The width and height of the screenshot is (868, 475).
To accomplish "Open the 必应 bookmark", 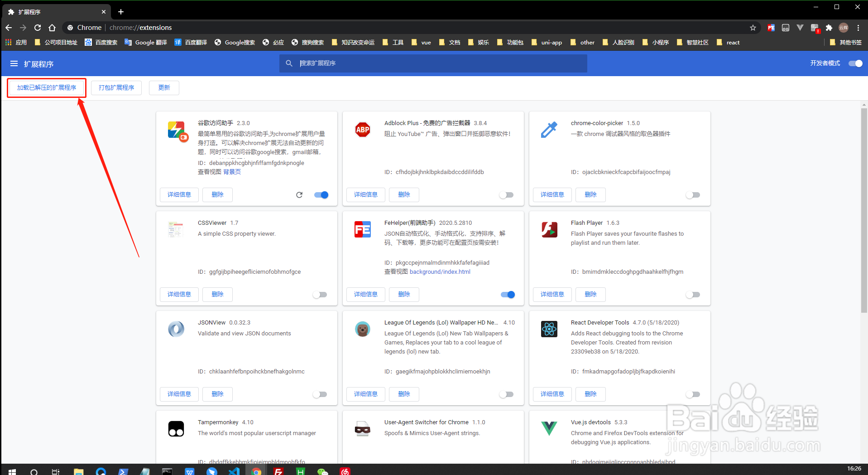I will point(273,43).
